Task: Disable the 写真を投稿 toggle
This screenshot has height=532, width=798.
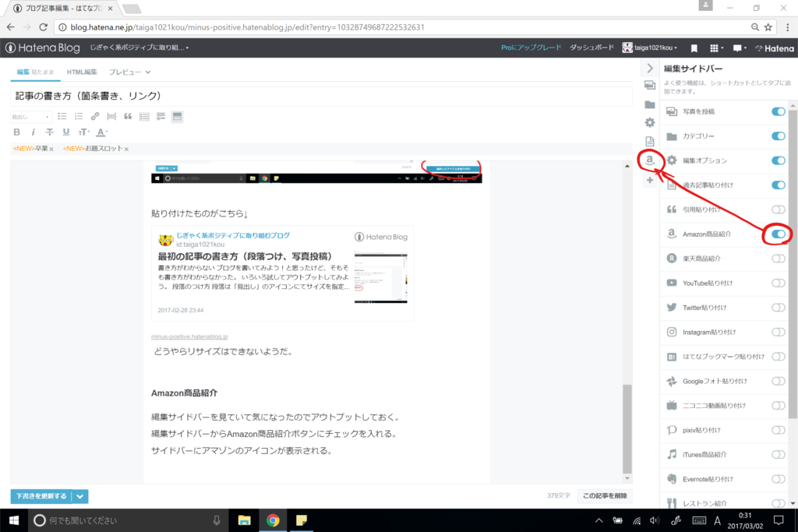Action: 778,111
